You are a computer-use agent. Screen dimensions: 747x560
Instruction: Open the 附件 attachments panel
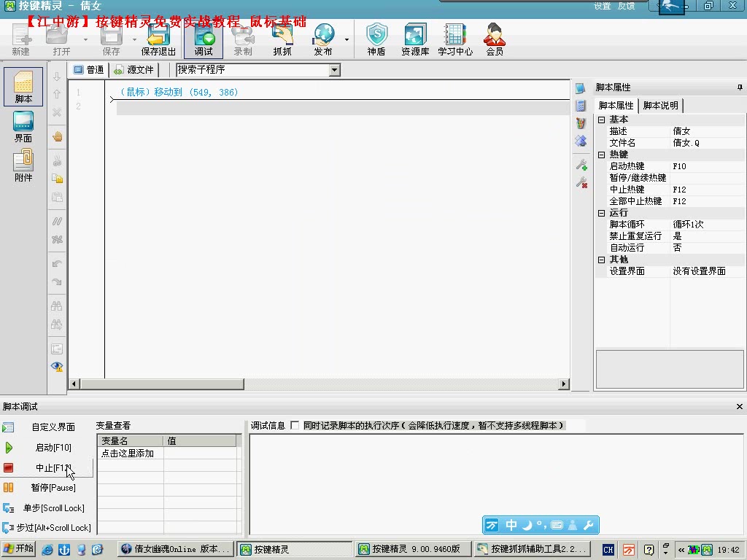coord(23,161)
